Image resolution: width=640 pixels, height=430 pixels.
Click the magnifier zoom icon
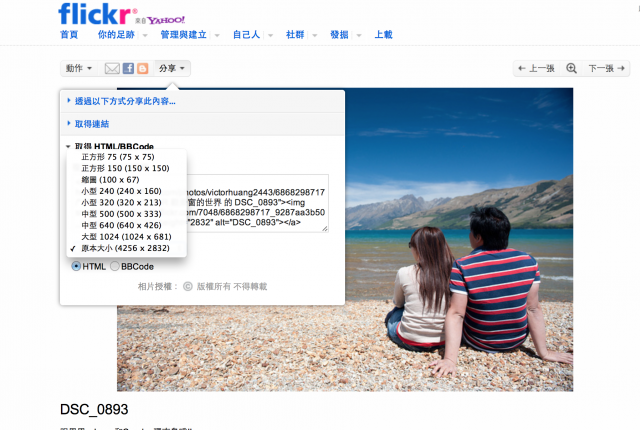(x=571, y=69)
